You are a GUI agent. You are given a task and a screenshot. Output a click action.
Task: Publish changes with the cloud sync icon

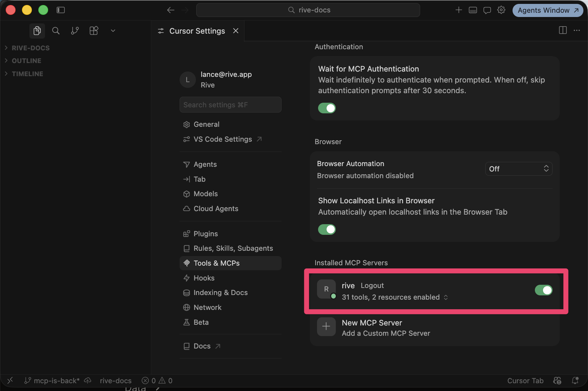(x=87, y=380)
